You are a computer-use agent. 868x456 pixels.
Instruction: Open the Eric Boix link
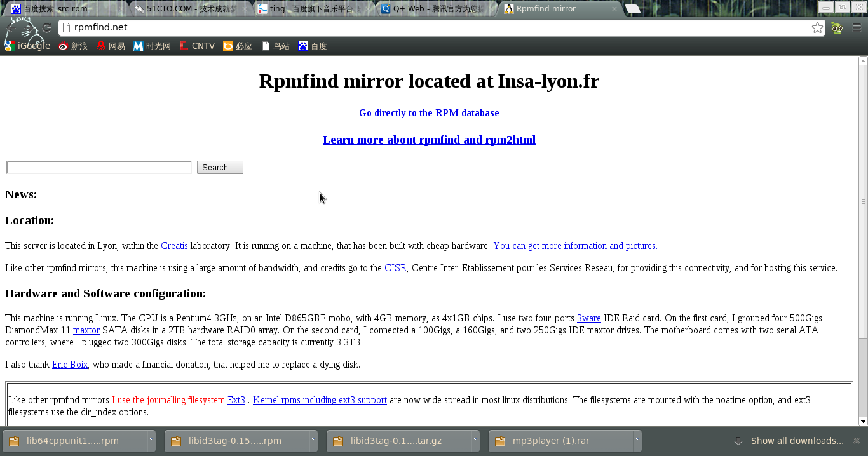point(70,365)
